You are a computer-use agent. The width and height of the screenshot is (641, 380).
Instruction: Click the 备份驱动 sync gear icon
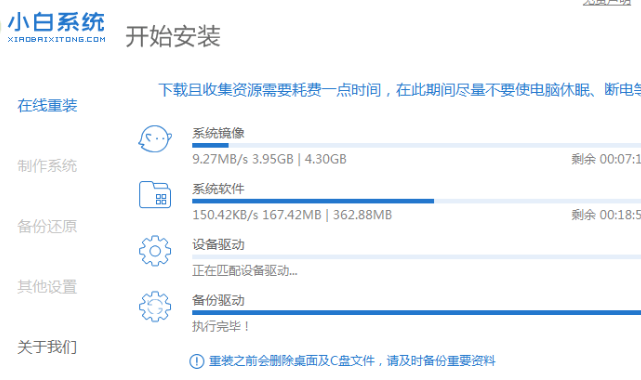pos(155,306)
